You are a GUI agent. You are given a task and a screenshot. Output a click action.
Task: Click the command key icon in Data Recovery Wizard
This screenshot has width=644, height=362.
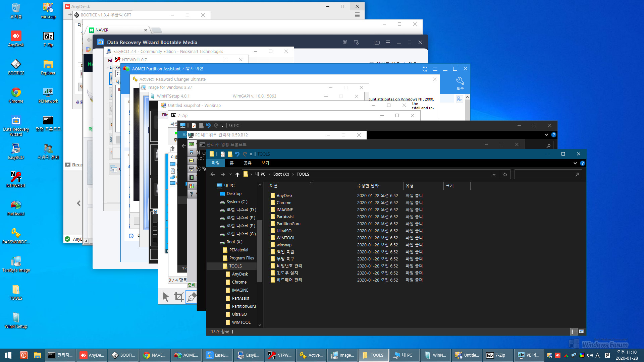click(345, 42)
